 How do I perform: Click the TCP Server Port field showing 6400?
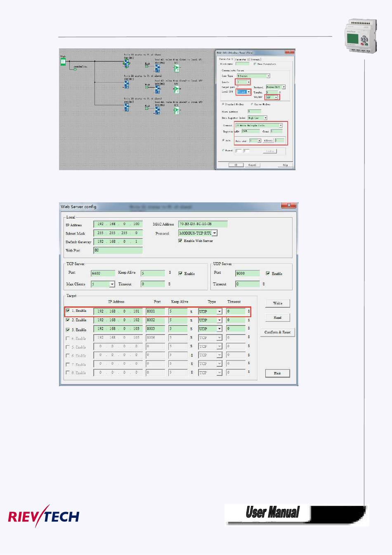point(103,273)
